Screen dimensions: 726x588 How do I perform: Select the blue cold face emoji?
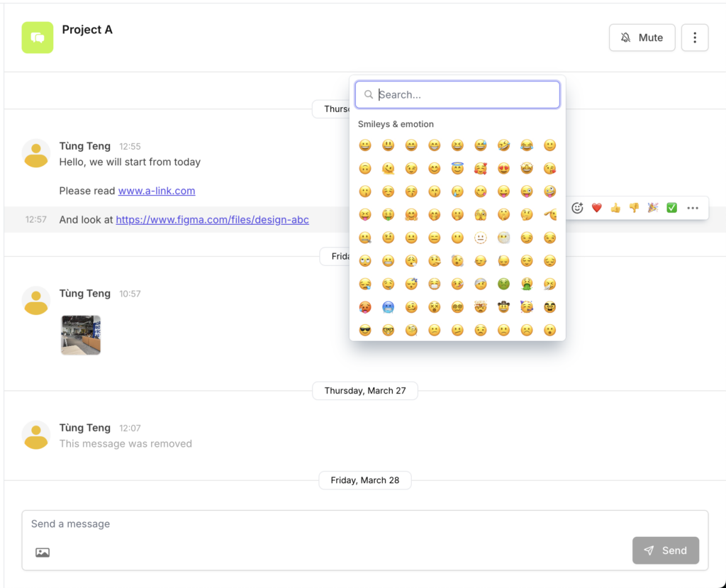click(388, 307)
